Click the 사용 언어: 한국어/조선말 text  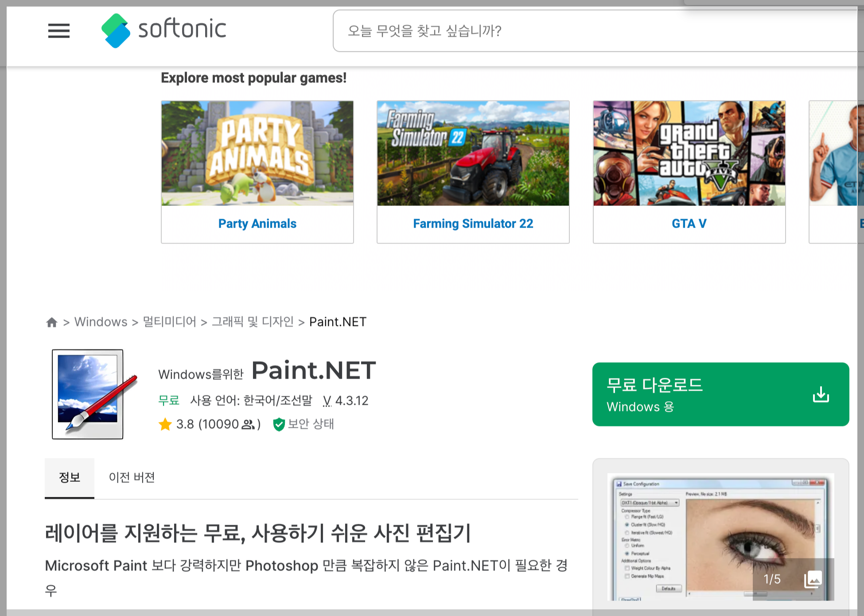point(251,401)
